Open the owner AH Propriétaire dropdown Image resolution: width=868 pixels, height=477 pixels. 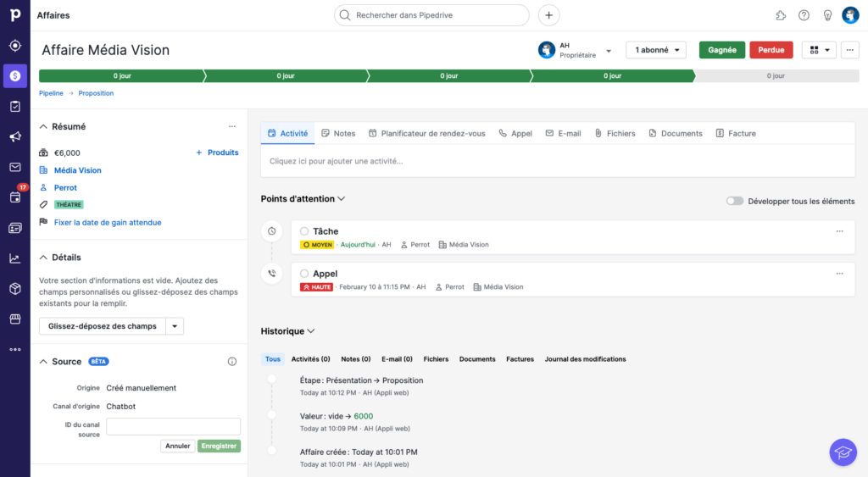click(576, 50)
